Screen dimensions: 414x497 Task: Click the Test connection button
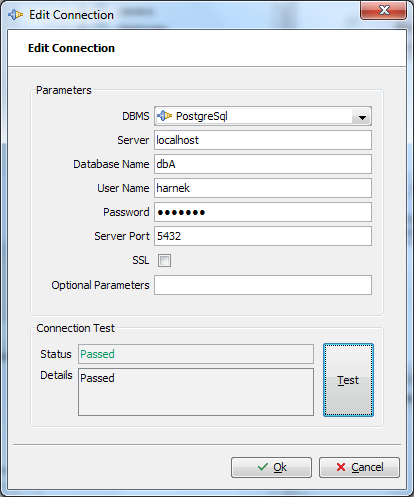[348, 380]
